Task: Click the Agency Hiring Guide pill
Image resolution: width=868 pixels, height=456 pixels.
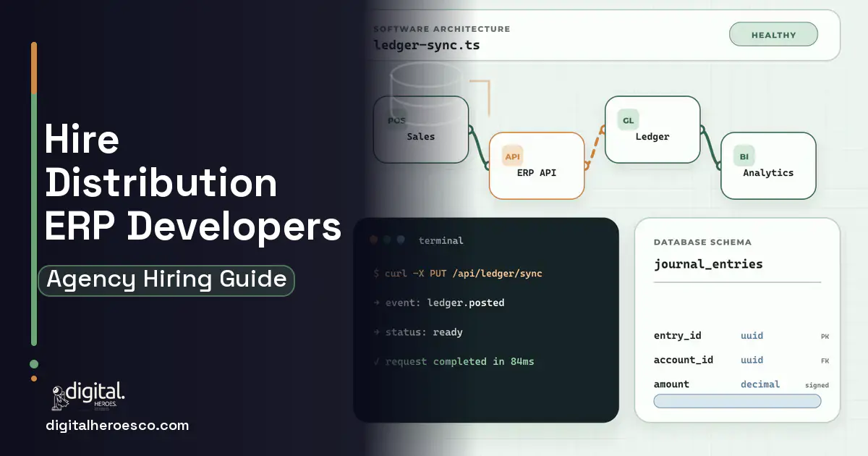Action: pyautogui.click(x=166, y=280)
